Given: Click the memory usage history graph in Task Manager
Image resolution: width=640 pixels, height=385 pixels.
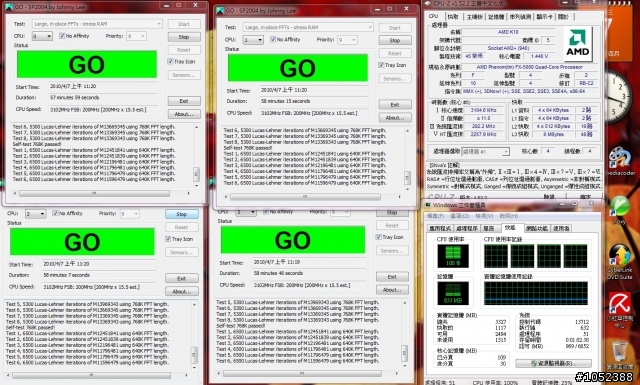Looking at the screenshot, I should coord(536,293).
